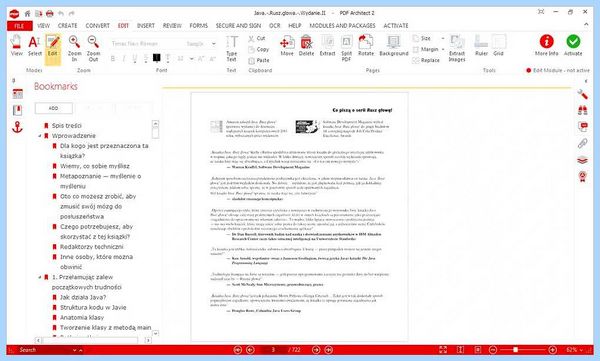600x361 pixels.
Task: Open the anchor destinations side panel
Action: (18, 127)
